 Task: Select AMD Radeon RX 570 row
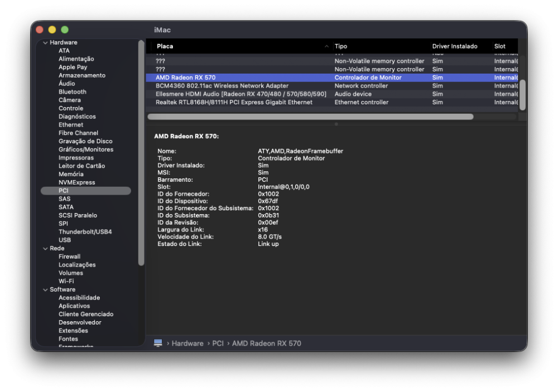point(331,78)
